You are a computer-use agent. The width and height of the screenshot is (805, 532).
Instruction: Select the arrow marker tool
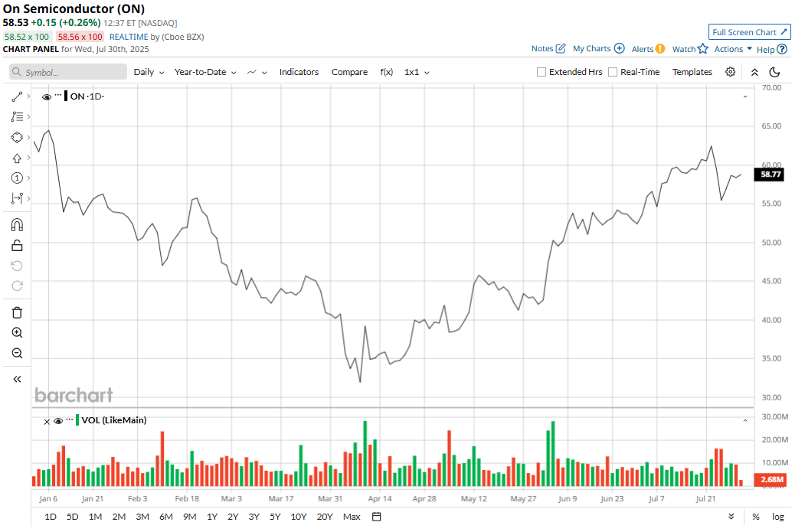pyautogui.click(x=17, y=158)
